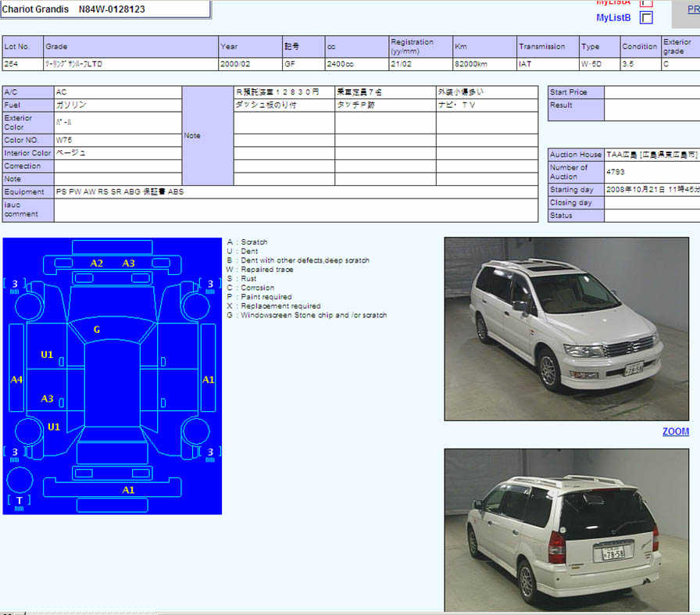Click the Grade column header
Viewport: 700px width, 615px height.
[130, 46]
